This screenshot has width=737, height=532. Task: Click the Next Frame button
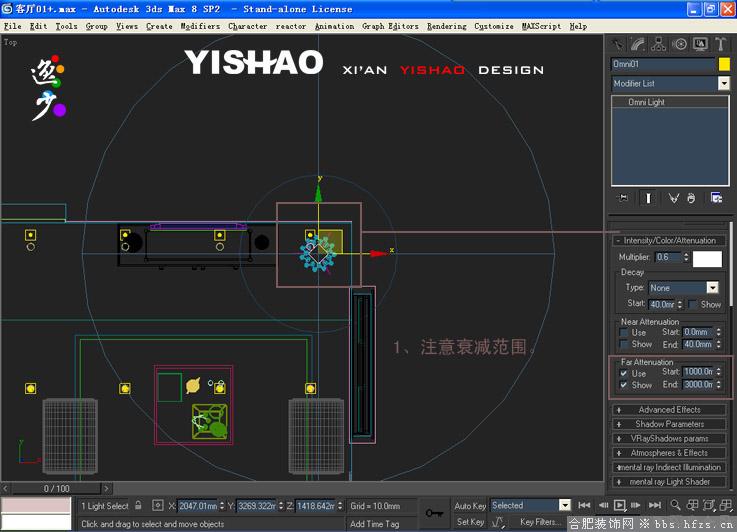[x=636, y=505]
